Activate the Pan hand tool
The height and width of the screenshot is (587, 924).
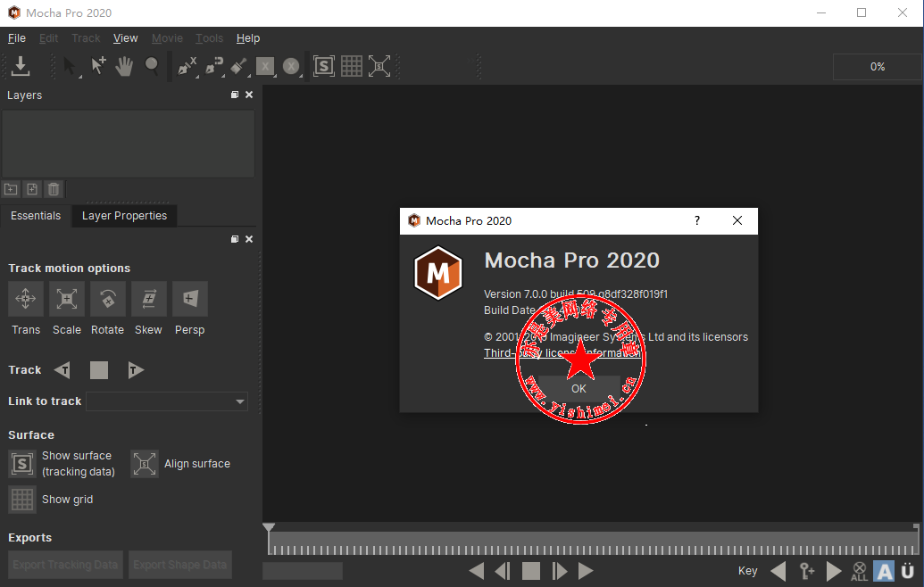click(124, 66)
